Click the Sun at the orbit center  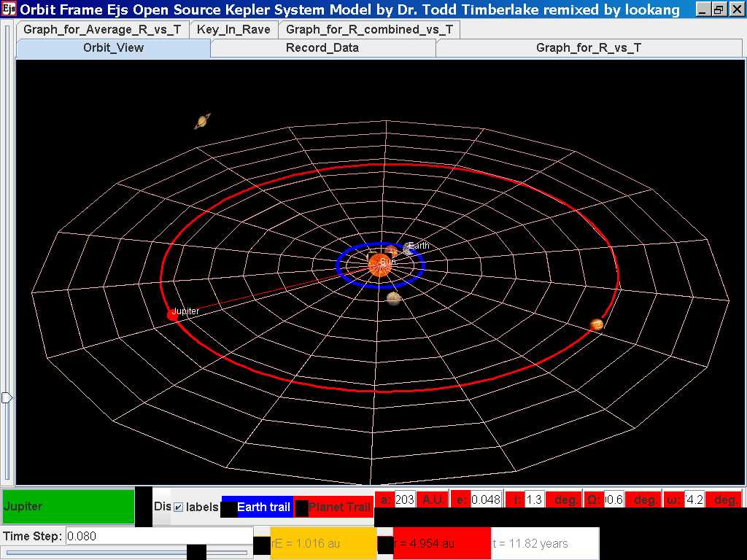[380, 265]
